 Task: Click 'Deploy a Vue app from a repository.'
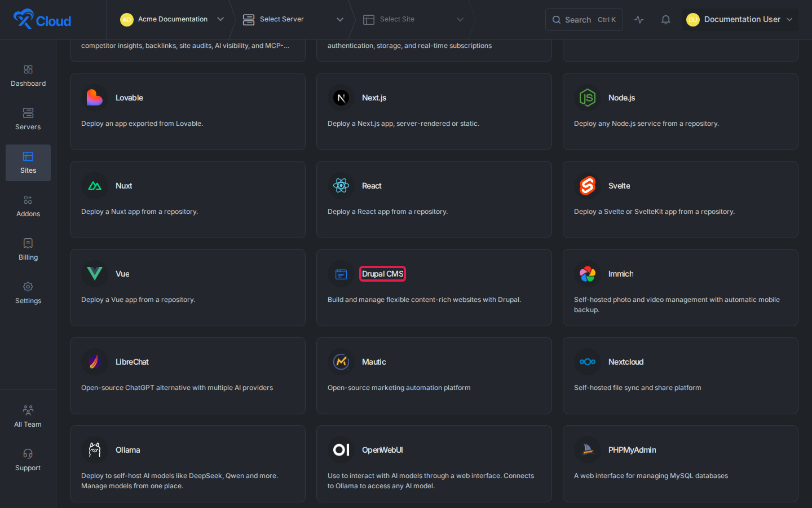point(138,300)
